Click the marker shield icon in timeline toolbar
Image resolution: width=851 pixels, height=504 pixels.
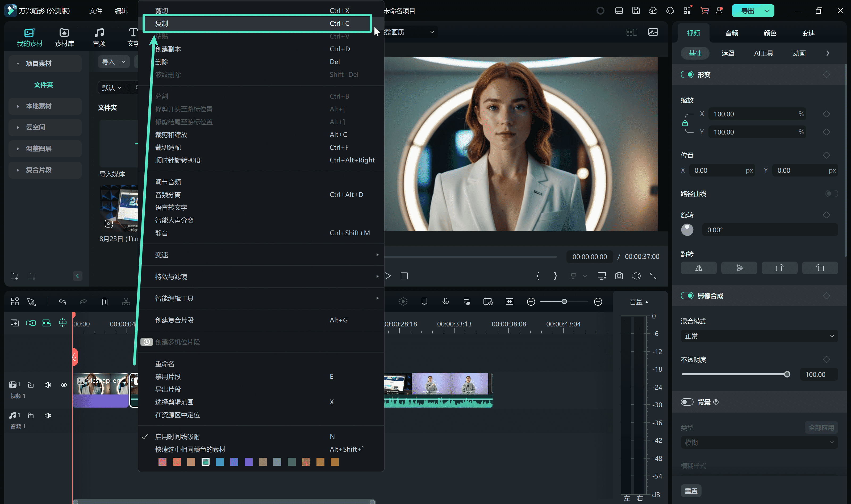[424, 302]
